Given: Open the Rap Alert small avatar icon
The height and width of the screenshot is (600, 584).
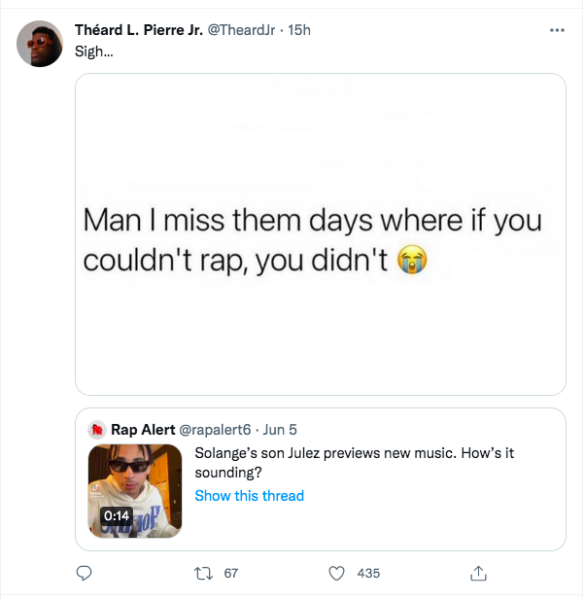Looking at the screenshot, I should click(x=97, y=430).
